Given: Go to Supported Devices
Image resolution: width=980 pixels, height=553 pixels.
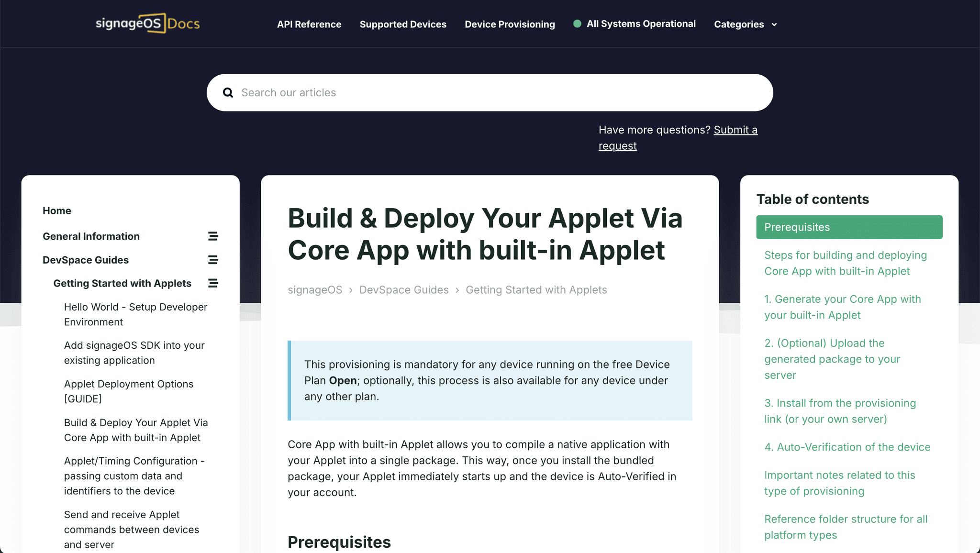Looking at the screenshot, I should point(403,24).
